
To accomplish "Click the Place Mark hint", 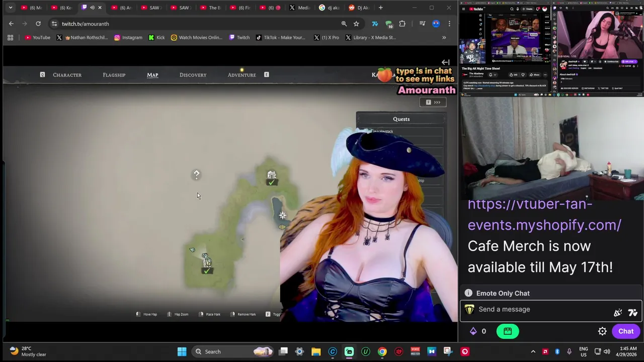I will [x=210, y=314].
